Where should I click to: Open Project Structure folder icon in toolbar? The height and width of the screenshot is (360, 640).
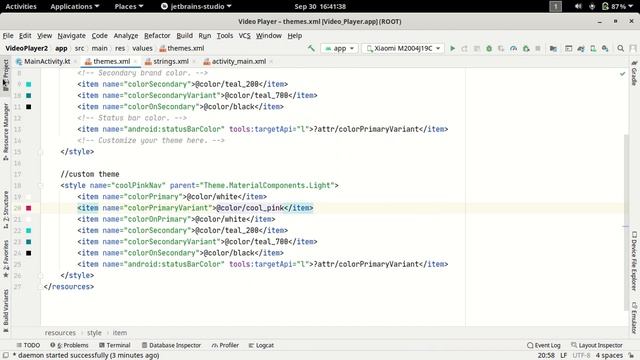click(553, 48)
